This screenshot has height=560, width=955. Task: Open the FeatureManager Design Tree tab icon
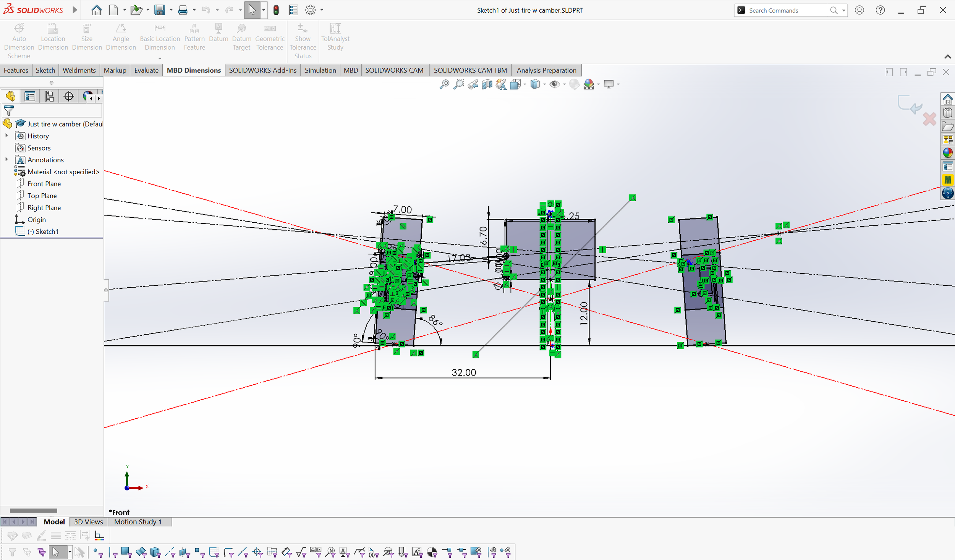11,96
